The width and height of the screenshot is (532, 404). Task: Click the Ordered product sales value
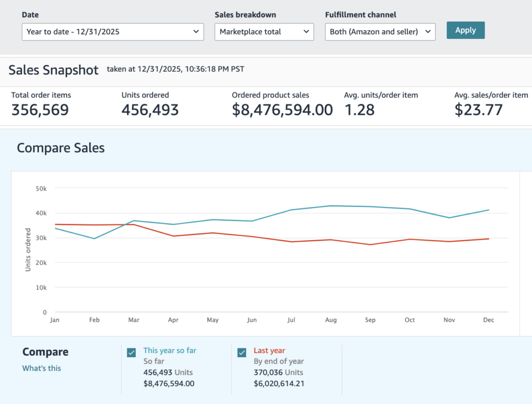pyautogui.click(x=282, y=110)
